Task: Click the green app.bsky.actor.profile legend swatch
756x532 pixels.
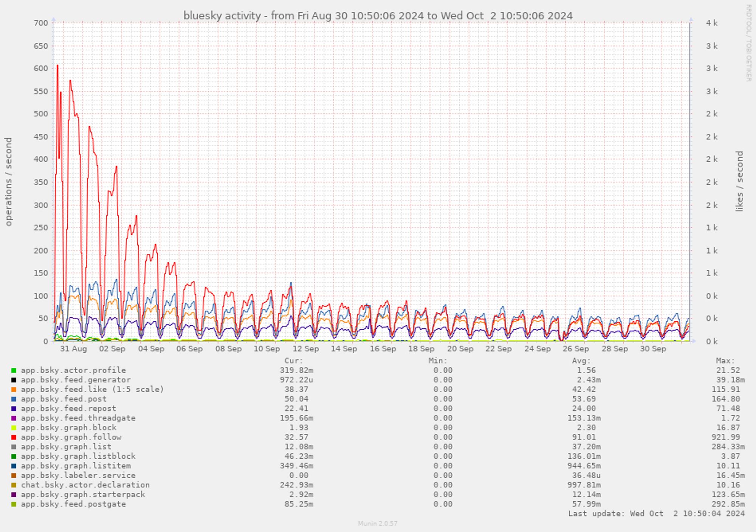Action: tap(14, 371)
